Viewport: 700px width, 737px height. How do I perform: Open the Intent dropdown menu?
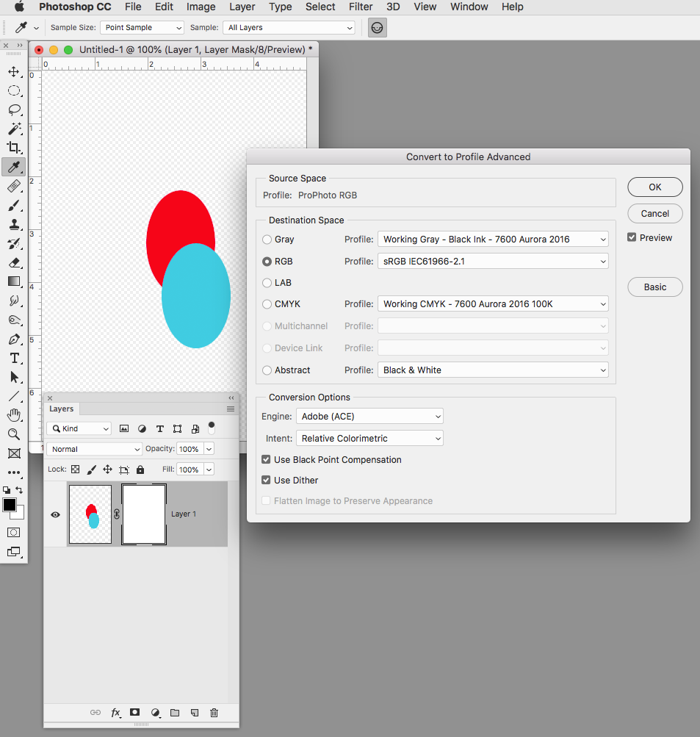[369, 438]
